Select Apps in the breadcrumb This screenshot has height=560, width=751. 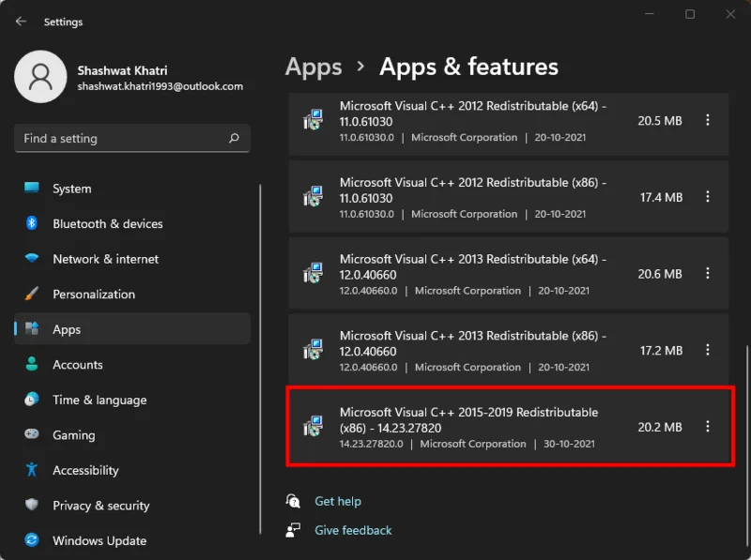tap(314, 67)
